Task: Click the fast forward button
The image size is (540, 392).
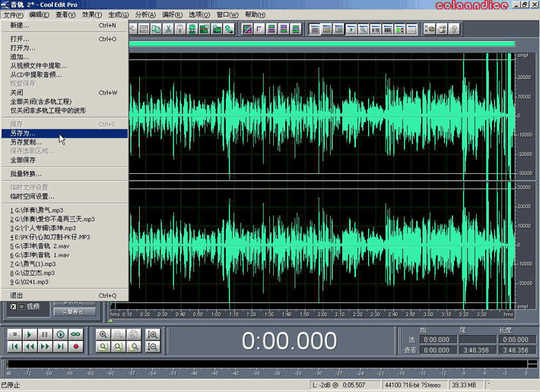Action: 45,347
